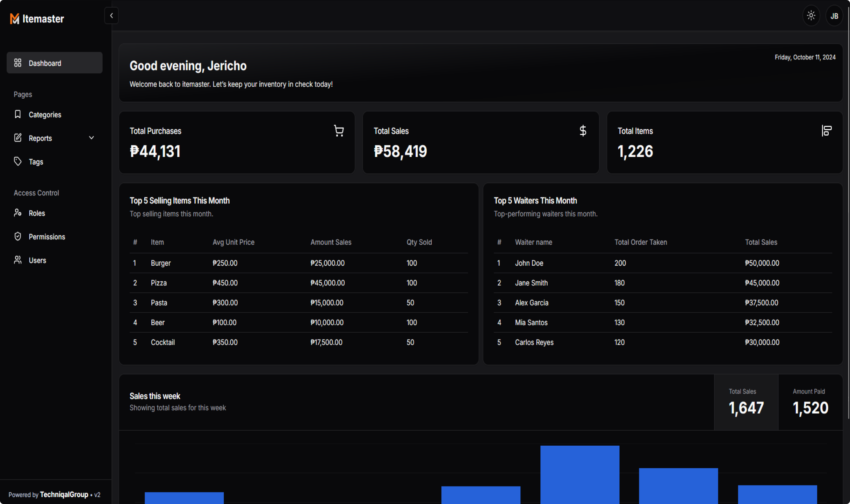Image resolution: width=850 pixels, height=504 pixels.
Task: Open the JB user avatar menu
Action: pyautogui.click(x=834, y=16)
